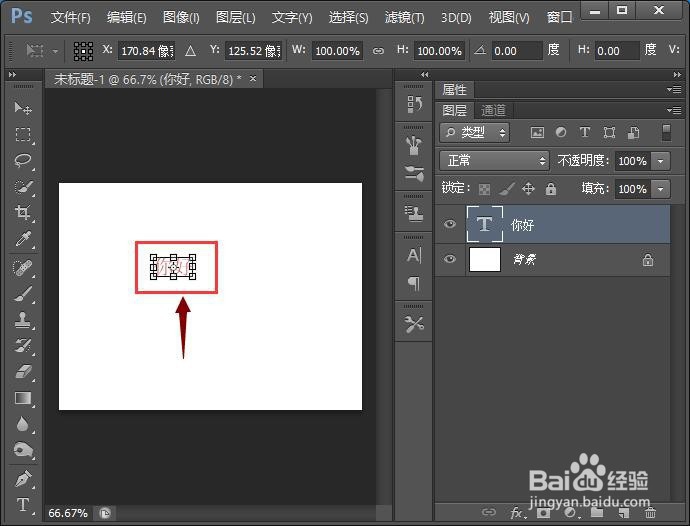
Task: Toggle relative positioning triangle for reference point
Action: [190, 51]
